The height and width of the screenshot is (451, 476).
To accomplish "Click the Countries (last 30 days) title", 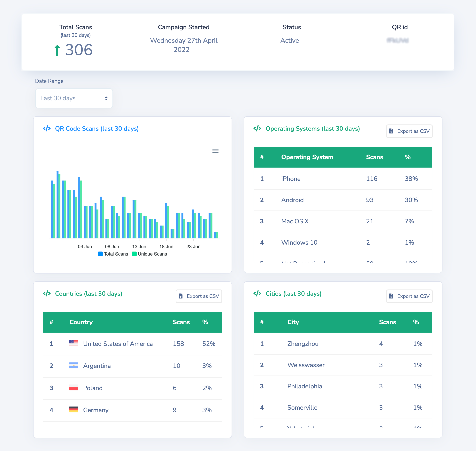I will tap(89, 294).
